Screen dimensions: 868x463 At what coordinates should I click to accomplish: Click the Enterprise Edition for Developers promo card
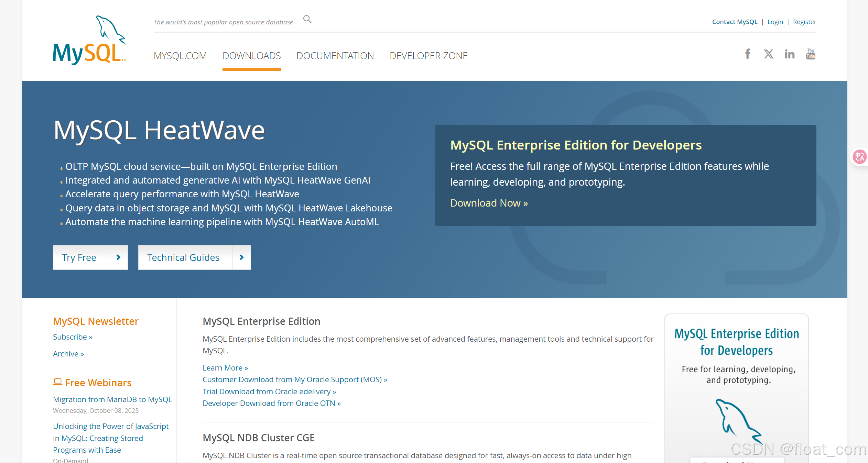[736, 388]
